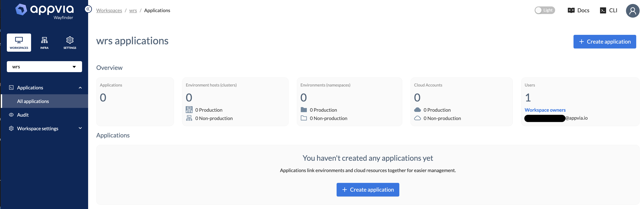The height and width of the screenshot is (209, 644).
Task: Toggle Light mode theme switch
Action: (x=545, y=10)
